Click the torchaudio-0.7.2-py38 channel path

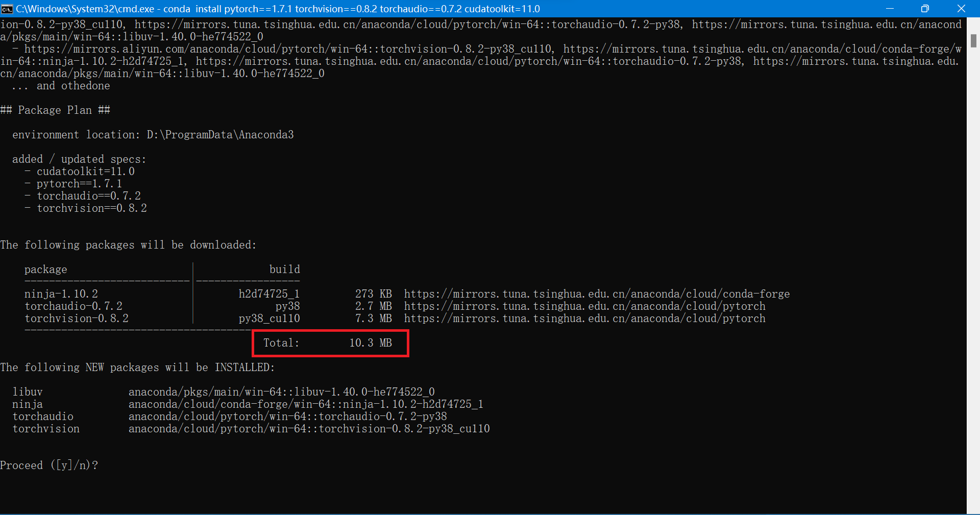(287, 416)
